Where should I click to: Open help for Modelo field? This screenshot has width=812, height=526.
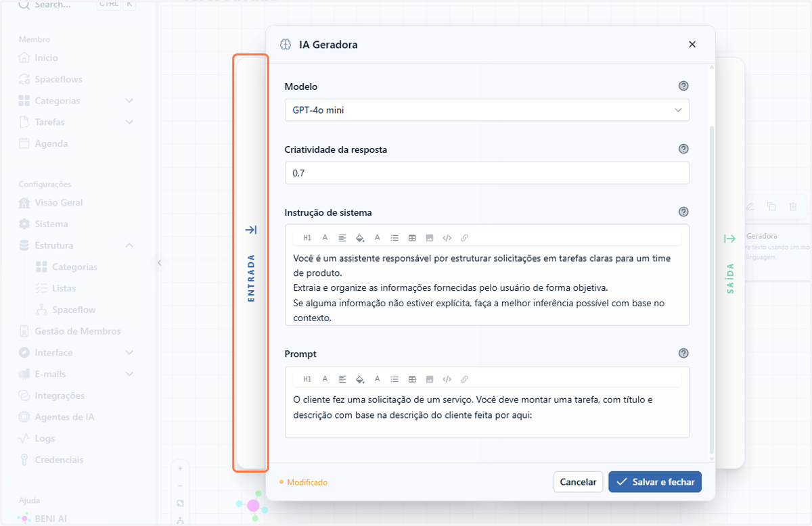[x=683, y=86]
